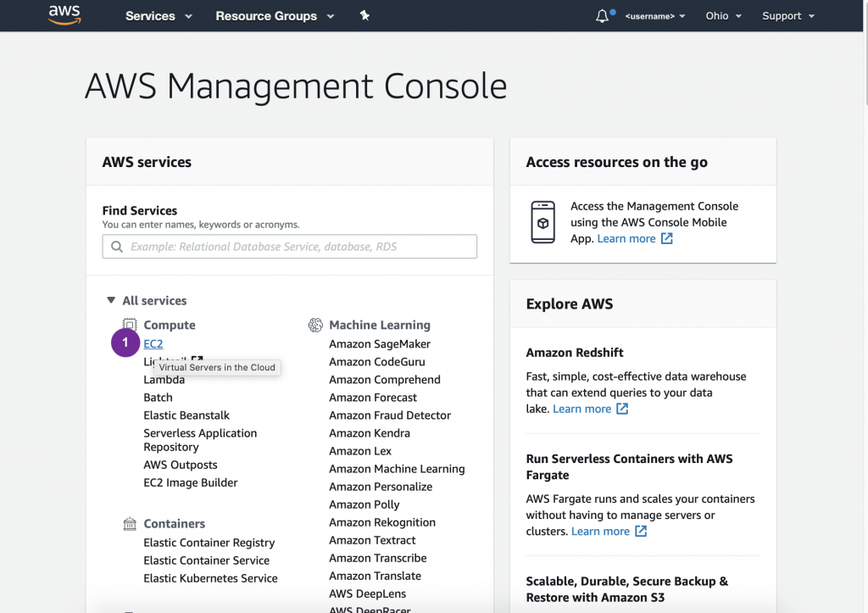This screenshot has height=613, width=868.
Task: Collapse the All services section
Action: tap(111, 300)
